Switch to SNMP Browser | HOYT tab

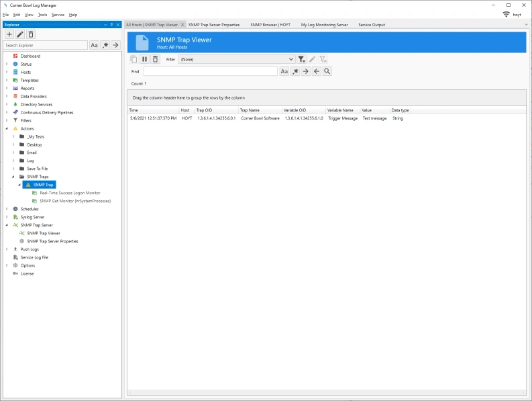click(270, 25)
